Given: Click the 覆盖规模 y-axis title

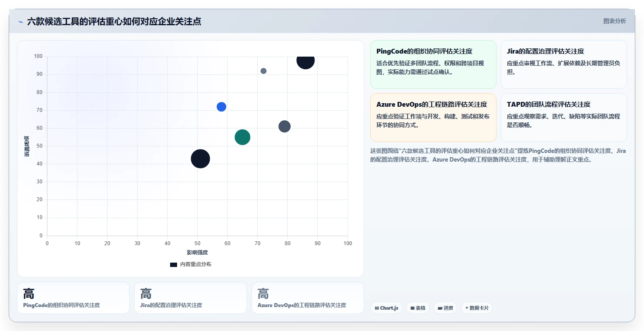Looking at the screenshot, I should 27,146.
